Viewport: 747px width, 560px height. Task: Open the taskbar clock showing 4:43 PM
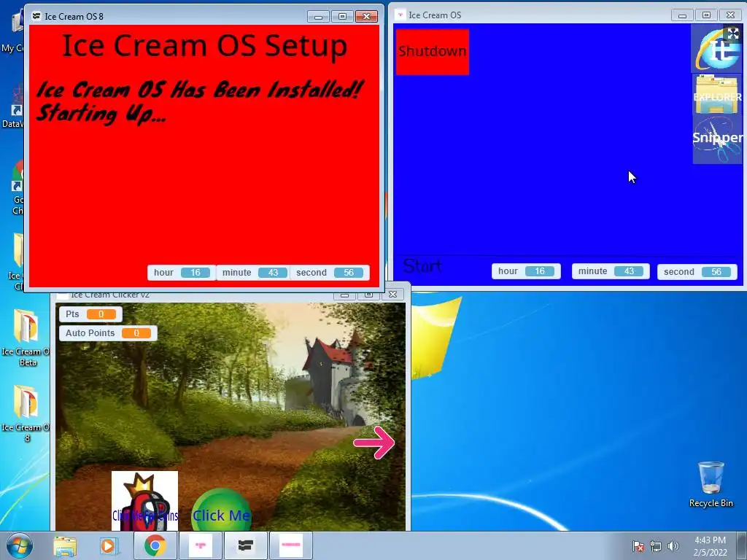click(x=710, y=546)
